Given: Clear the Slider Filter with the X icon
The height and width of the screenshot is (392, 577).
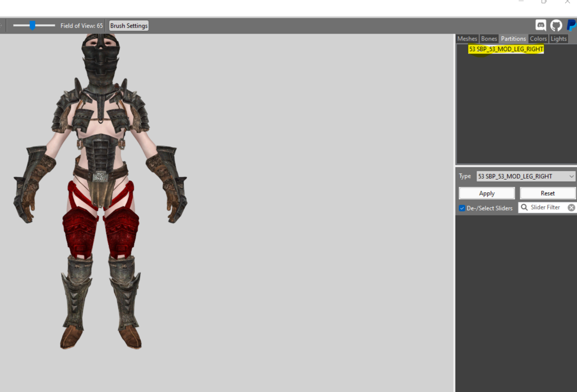Looking at the screenshot, I should tap(571, 208).
